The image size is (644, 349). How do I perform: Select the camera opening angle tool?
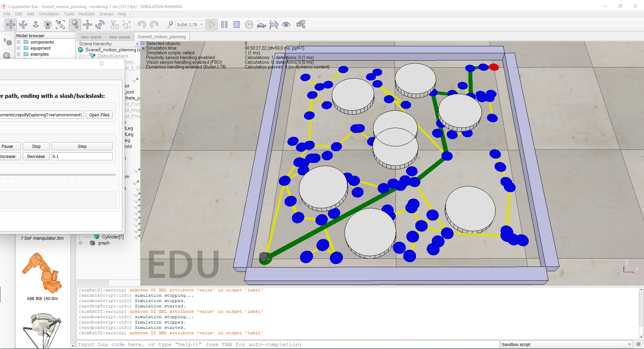48,24
